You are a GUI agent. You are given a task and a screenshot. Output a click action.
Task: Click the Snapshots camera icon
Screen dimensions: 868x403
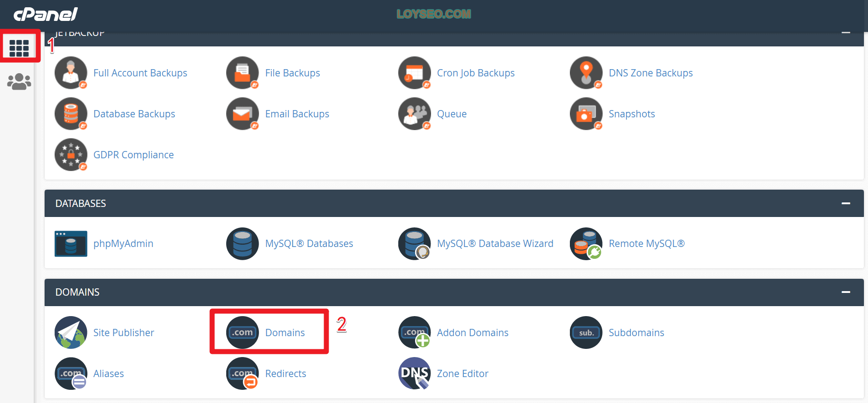[x=586, y=114]
